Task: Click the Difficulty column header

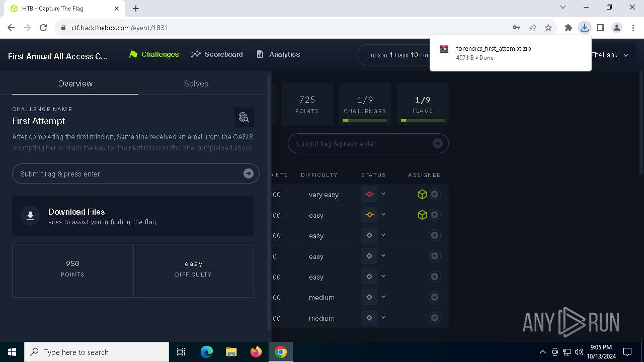Action: click(x=319, y=175)
